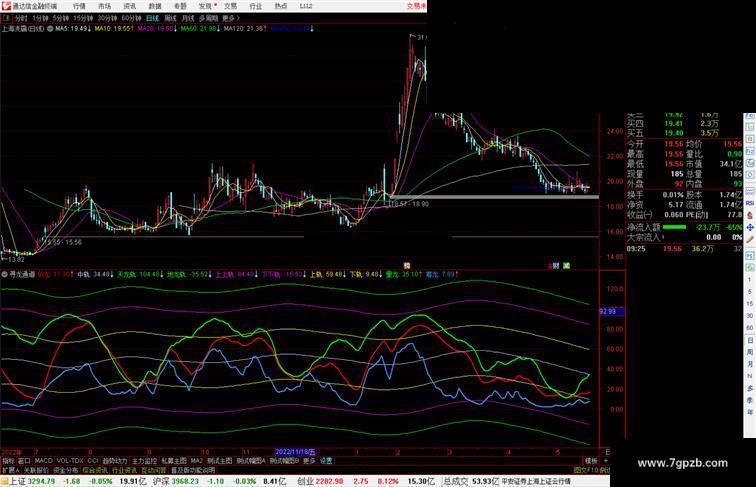Click the 30-minute period sidebar button
The height and width of the screenshot is (487, 756).
(750, 316)
